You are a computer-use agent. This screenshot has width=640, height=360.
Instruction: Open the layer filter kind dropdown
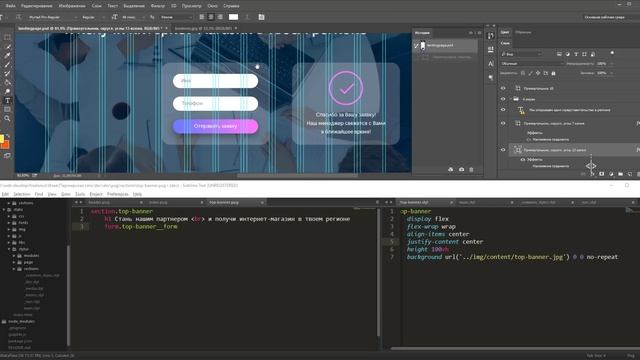tap(522, 54)
